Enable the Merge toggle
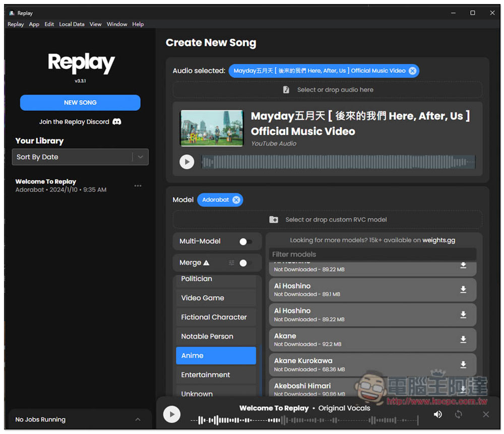The image size is (504, 434). (x=246, y=263)
